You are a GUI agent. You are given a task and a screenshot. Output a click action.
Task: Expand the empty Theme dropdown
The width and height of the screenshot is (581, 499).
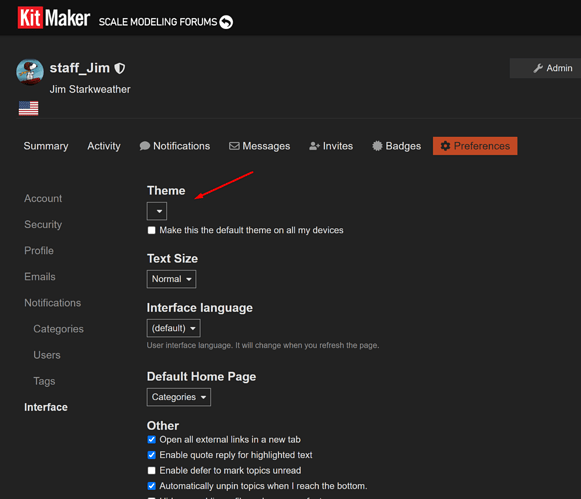[157, 211]
